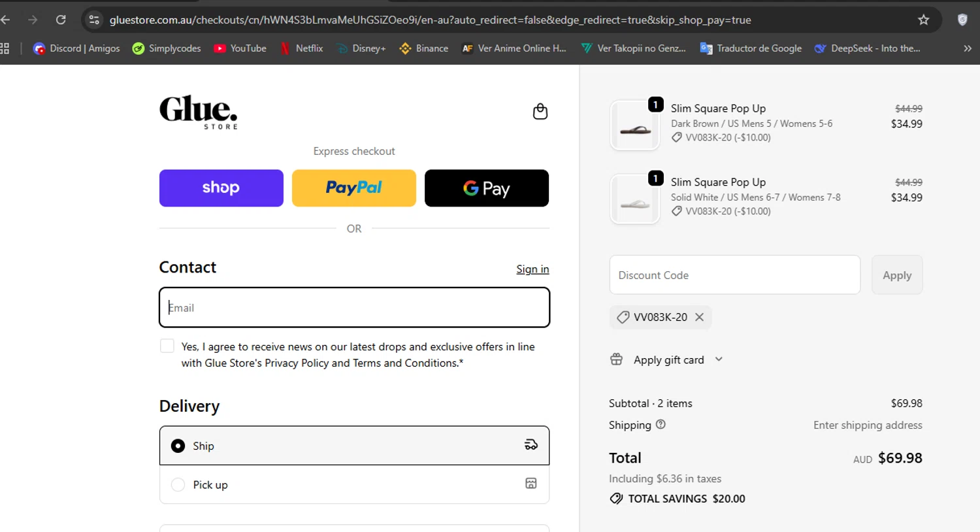The height and width of the screenshot is (532, 980).
Task: Click the delivery truck icon in Ship row
Action: (x=531, y=445)
